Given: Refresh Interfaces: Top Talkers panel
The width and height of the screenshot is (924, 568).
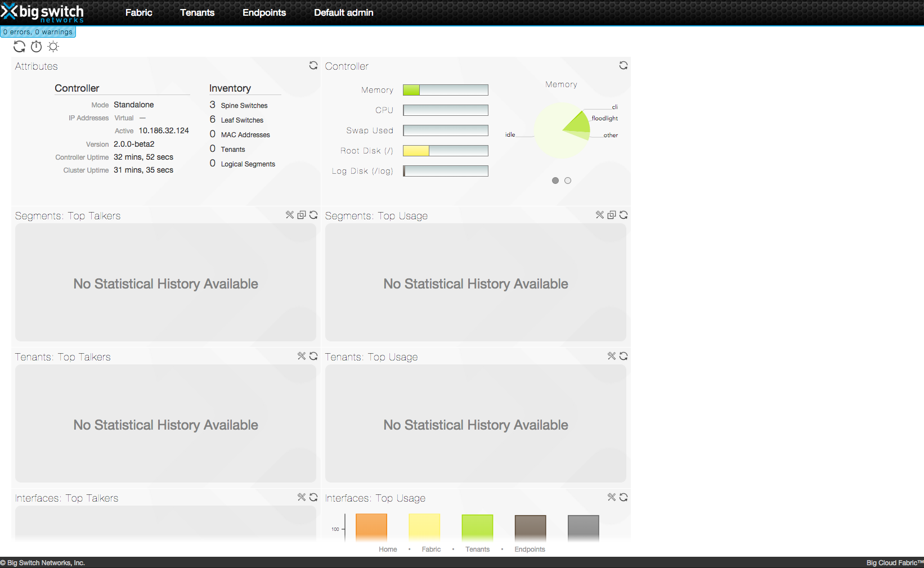Looking at the screenshot, I should [313, 497].
